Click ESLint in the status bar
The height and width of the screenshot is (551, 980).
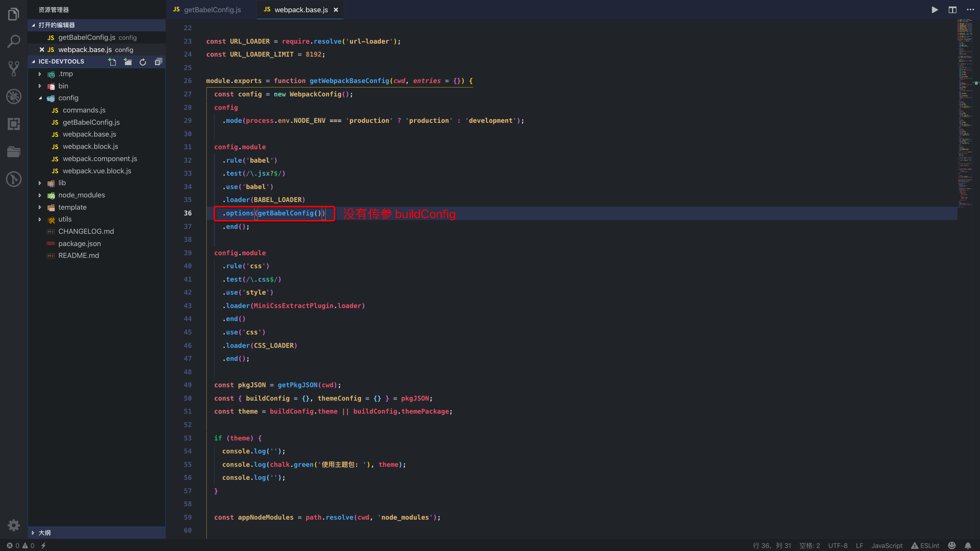pyautogui.click(x=926, y=545)
